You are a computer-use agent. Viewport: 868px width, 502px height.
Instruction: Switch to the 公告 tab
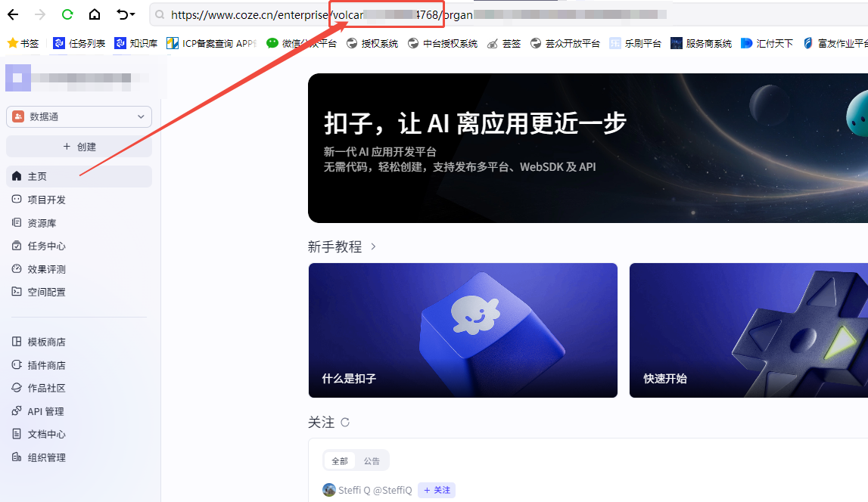372,460
